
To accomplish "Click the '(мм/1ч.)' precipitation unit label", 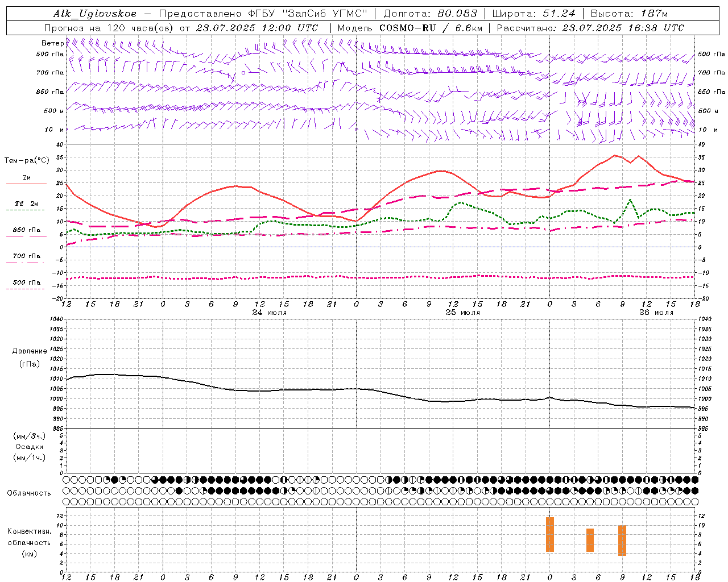I will click(30, 458).
